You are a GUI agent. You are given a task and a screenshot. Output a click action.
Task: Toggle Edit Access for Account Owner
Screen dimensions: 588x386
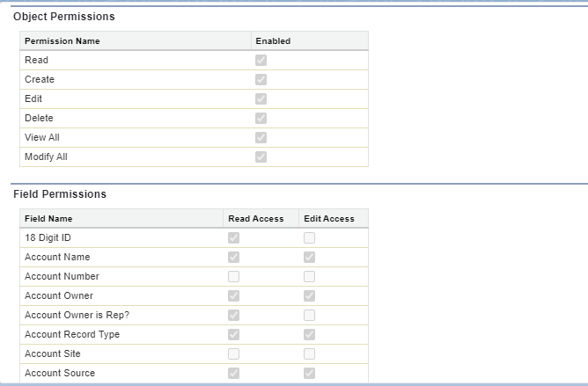309,295
